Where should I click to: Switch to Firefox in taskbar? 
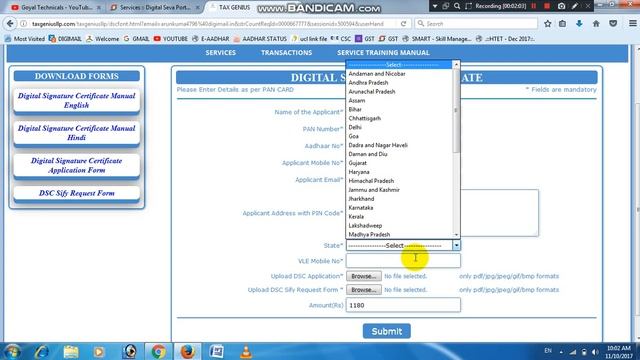187,351
